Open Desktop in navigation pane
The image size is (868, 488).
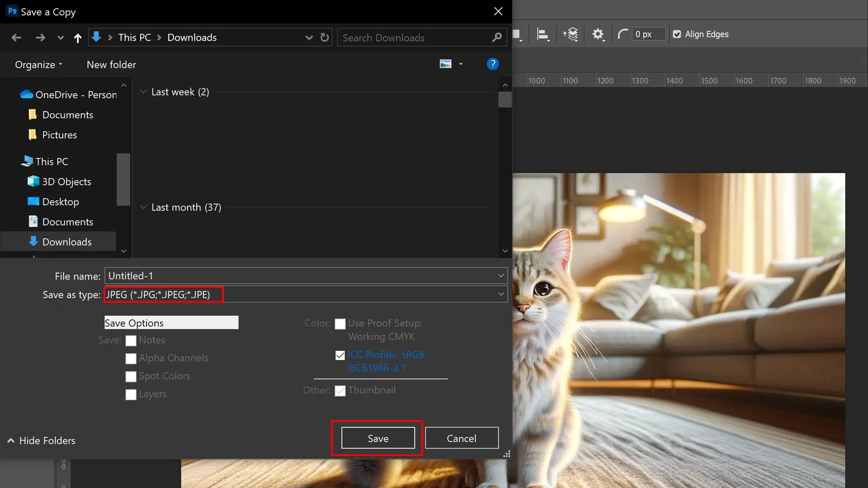[x=53, y=202]
